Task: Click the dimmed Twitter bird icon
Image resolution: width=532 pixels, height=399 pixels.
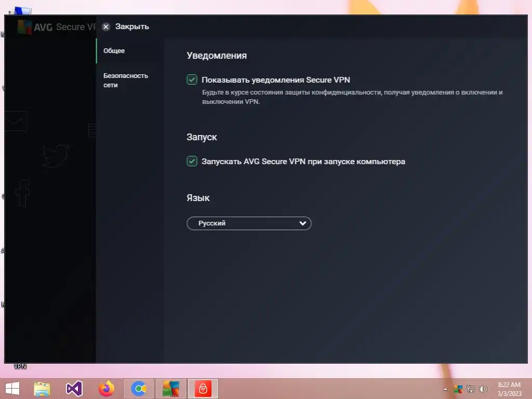Action: (x=56, y=156)
